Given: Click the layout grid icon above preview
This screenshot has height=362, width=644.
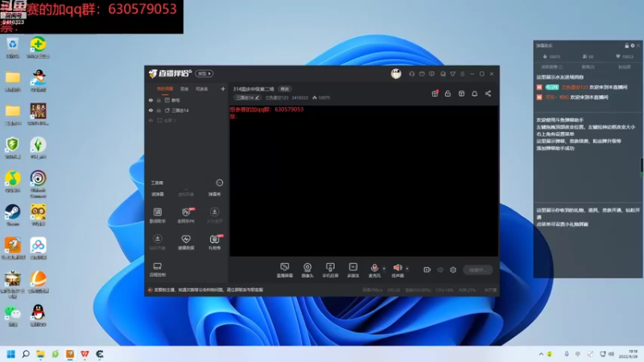Looking at the screenshot, I should (461, 93).
